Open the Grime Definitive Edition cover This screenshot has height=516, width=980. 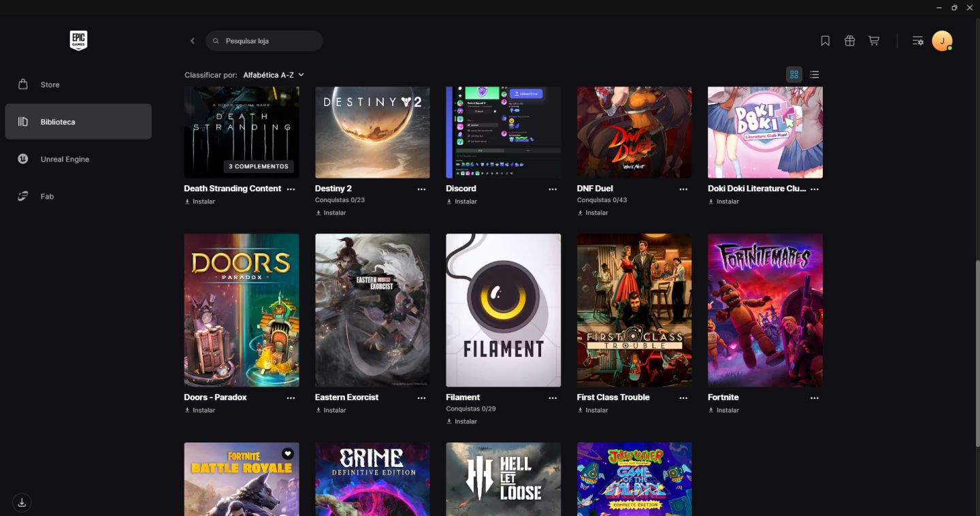tap(372, 479)
